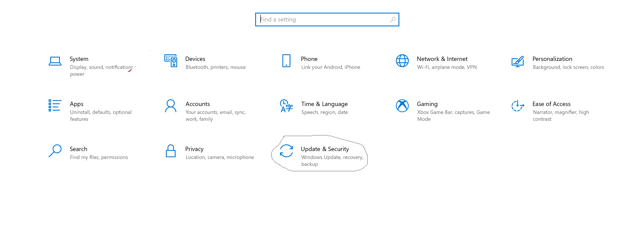Click the Phone icon
Viewport: 644px width, 248px height.
click(286, 61)
